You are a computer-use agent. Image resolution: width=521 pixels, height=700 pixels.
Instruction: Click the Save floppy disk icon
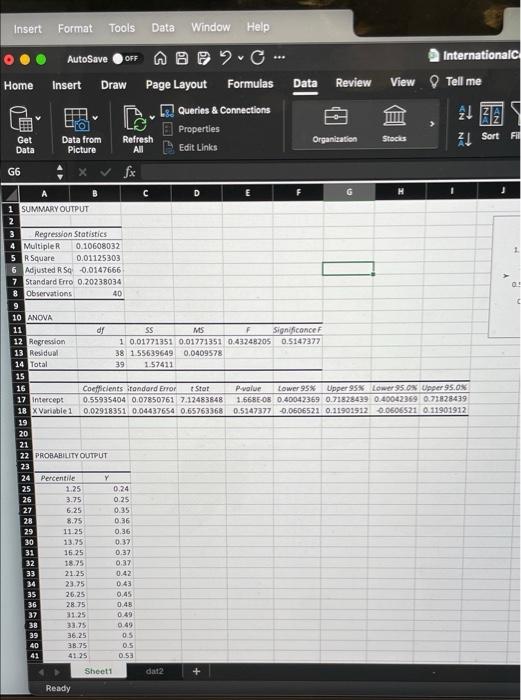tap(182, 58)
